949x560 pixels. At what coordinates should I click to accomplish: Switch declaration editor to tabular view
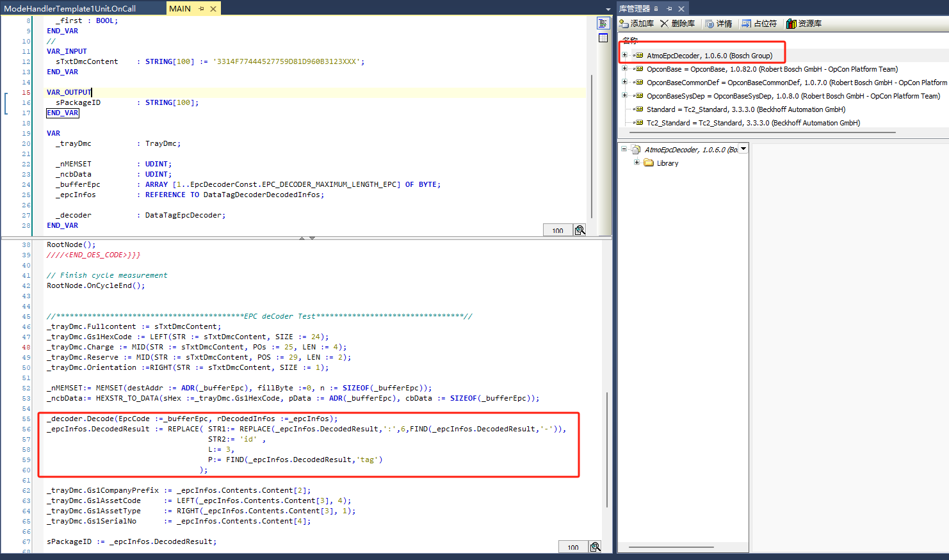tap(603, 38)
